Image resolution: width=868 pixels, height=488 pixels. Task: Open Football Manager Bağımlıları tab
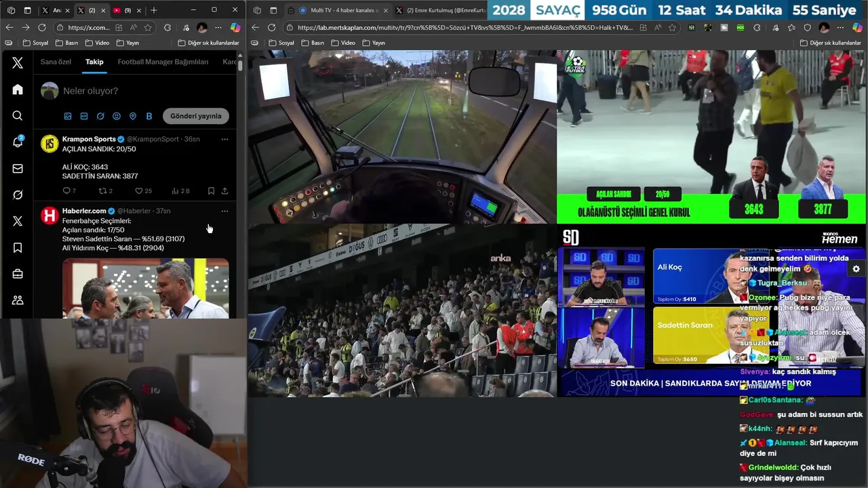(163, 62)
